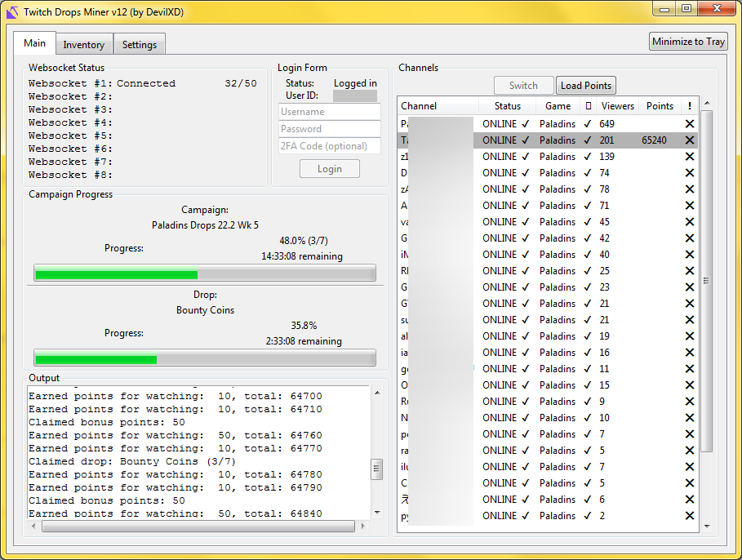Remove the selected channel using its X icon
This screenshot has width=742, height=560.
[x=690, y=140]
